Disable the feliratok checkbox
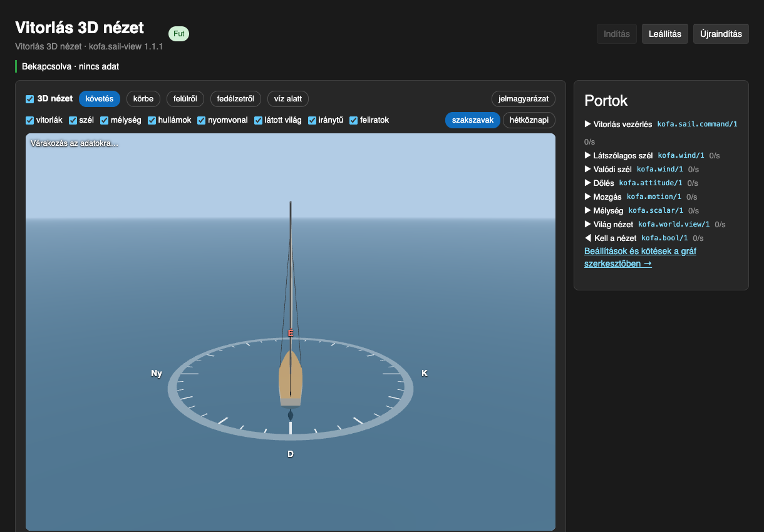764x532 pixels. pyautogui.click(x=354, y=120)
